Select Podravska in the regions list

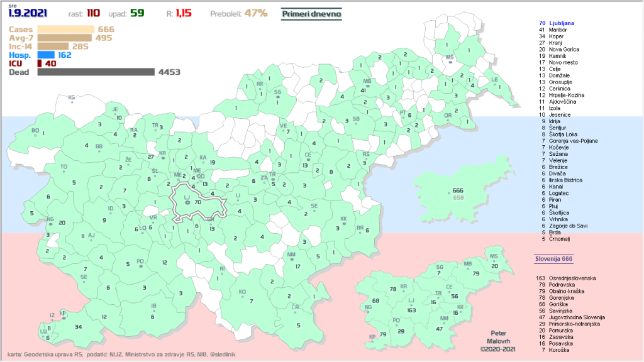tap(563, 285)
